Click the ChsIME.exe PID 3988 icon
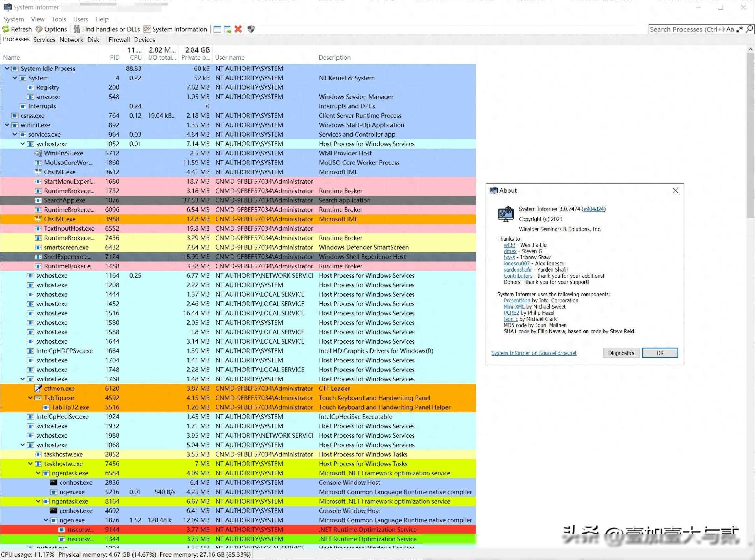 (38, 219)
